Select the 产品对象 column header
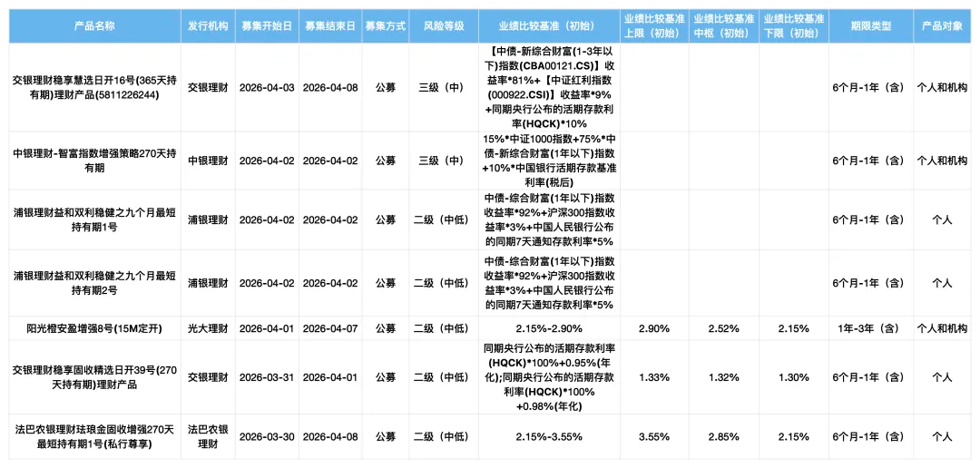Image resolution: width=980 pixels, height=468 pixels. point(942,26)
